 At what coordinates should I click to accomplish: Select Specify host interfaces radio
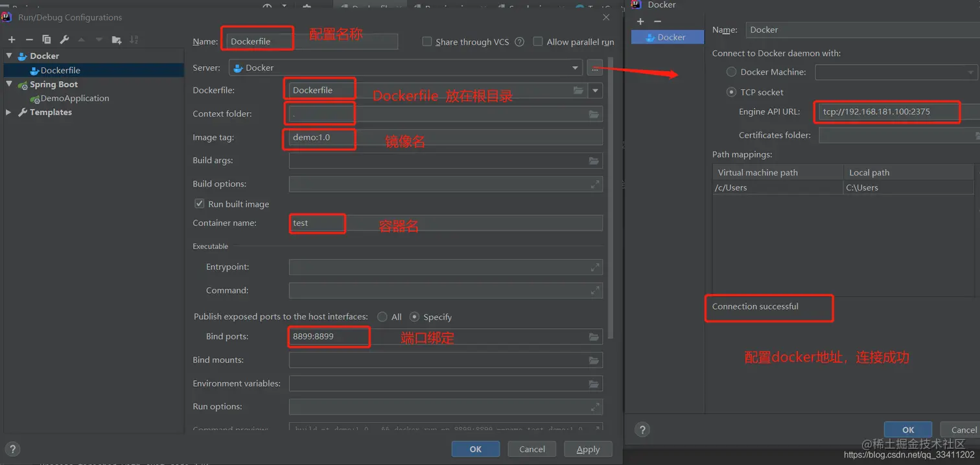tap(415, 317)
